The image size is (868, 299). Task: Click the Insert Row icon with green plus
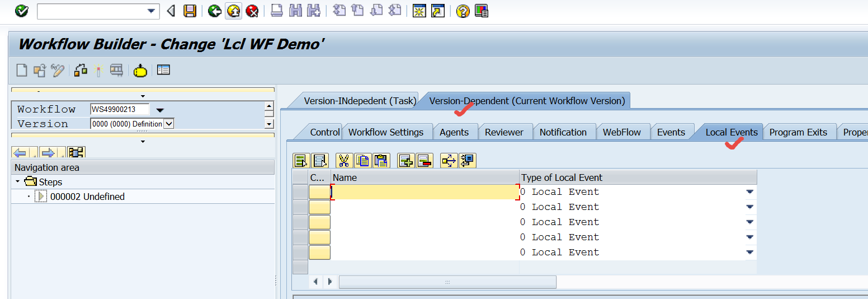pos(405,161)
